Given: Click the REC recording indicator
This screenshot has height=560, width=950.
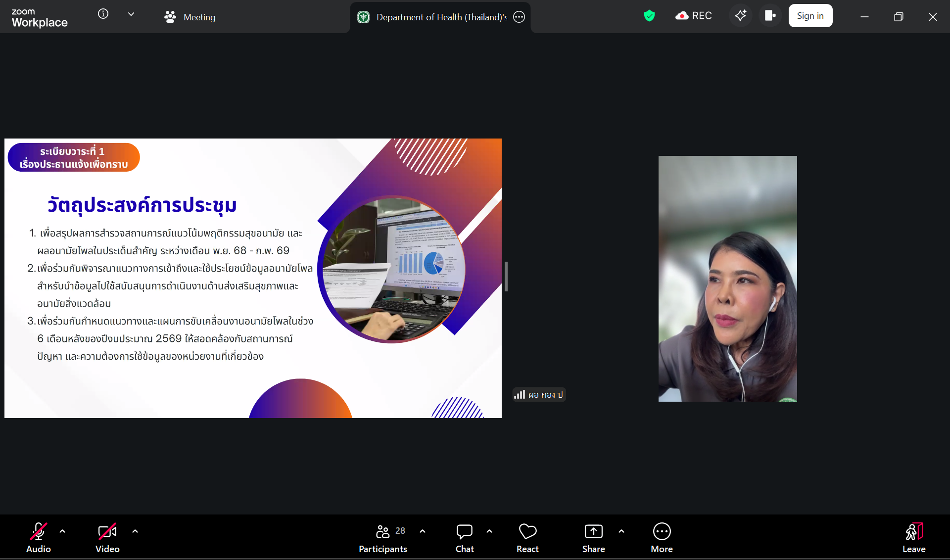Looking at the screenshot, I should 694,16.
